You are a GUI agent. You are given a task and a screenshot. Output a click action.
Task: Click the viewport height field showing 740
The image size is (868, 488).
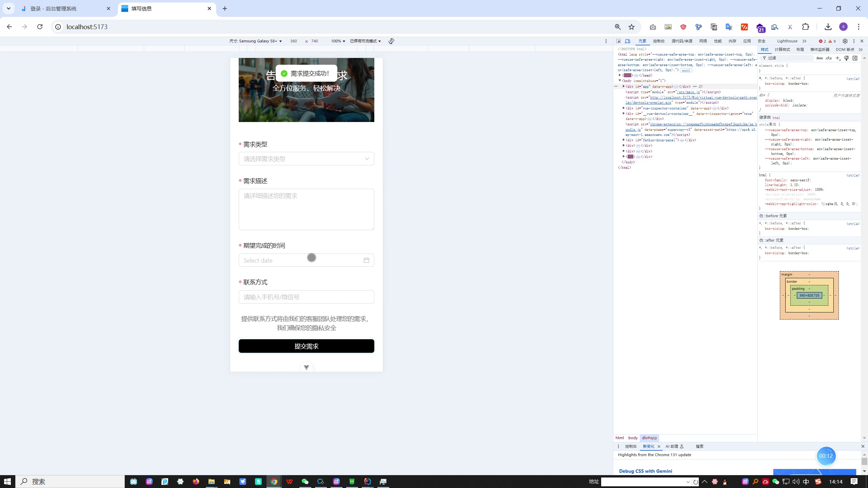point(315,41)
